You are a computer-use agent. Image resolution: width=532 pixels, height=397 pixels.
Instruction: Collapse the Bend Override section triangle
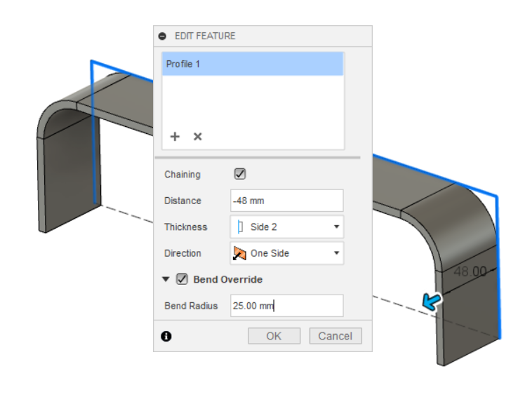click(166, 279)
